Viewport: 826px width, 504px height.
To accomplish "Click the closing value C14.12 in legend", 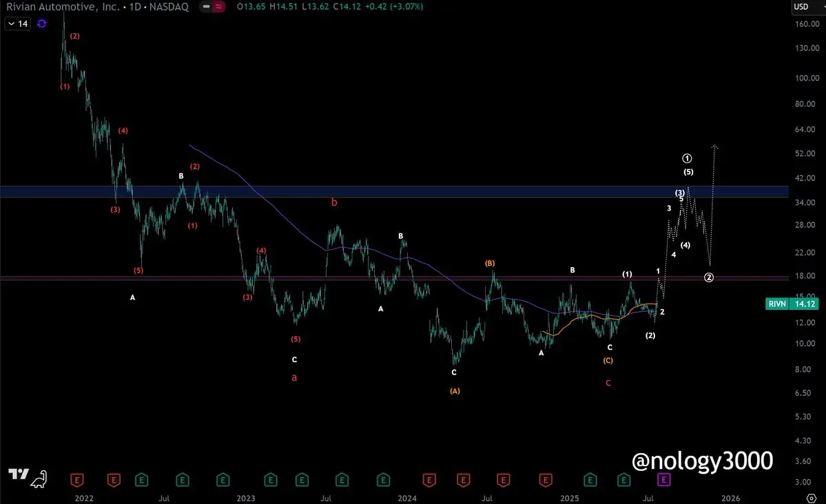I will click(x=348, y=7).
